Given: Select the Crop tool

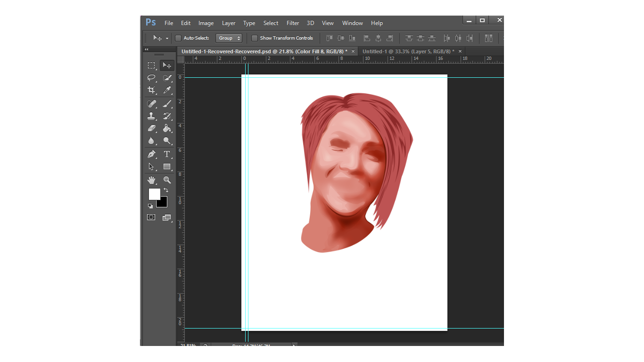Looking at the screenshot, I should tap(151, 90).
